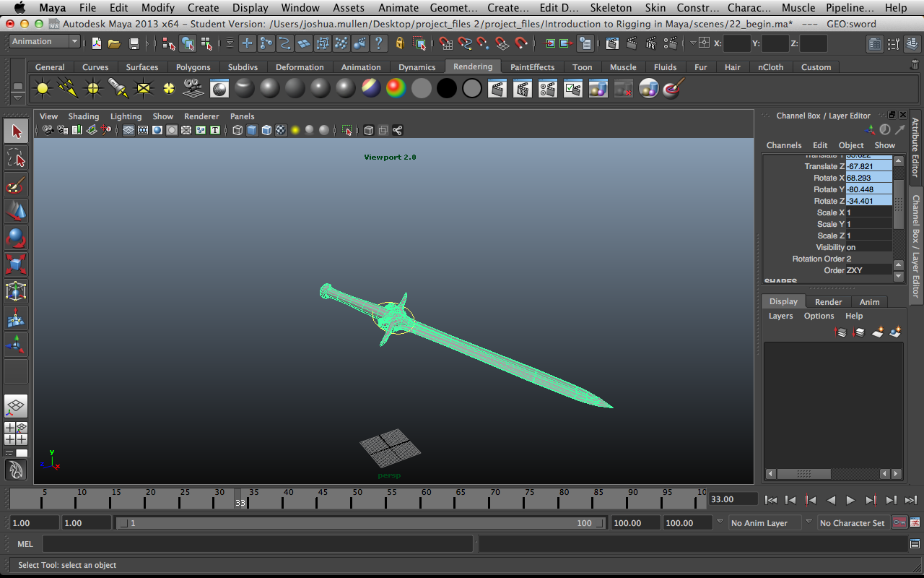Open the Animation menu set dropdown

click(45, 42)
